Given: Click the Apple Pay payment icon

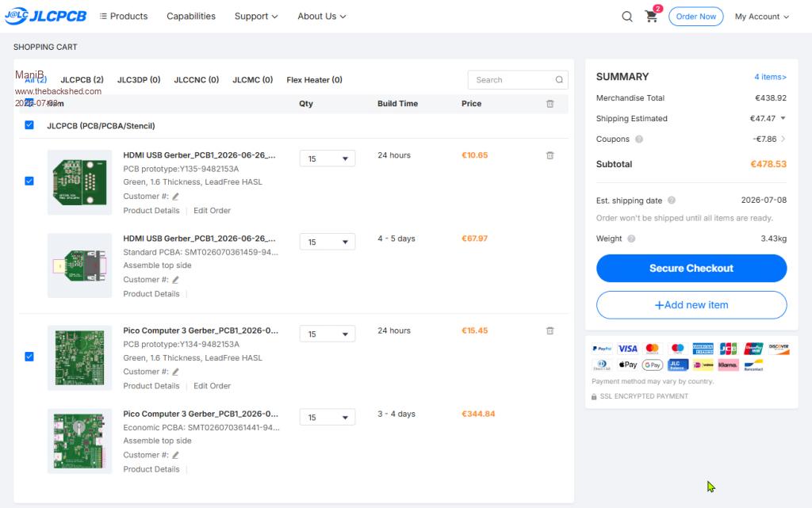Looking at the screenshot, I should click(628, 365).
